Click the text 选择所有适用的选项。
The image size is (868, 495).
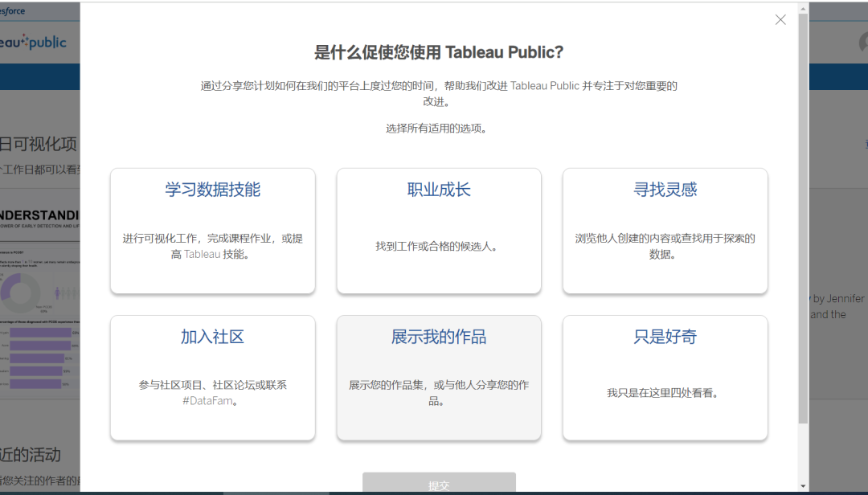click(437, 129)
